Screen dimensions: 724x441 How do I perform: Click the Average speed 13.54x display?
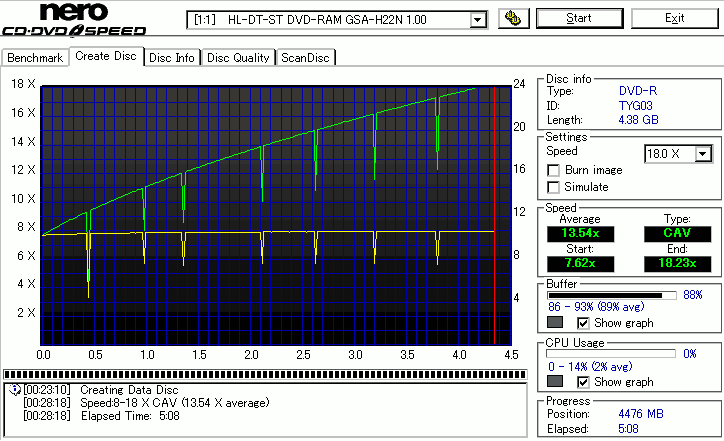[580, 234]
